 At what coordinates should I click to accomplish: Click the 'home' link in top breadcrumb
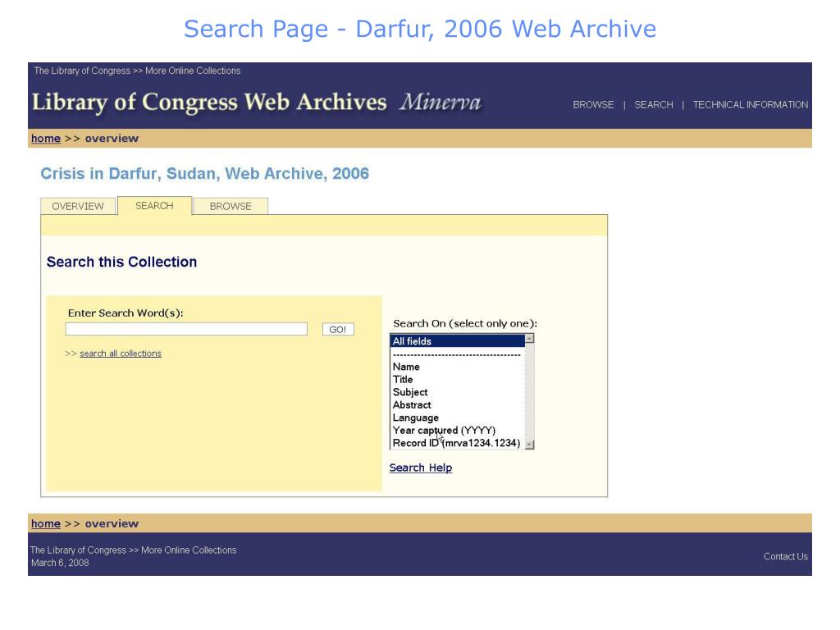(46, 138)
